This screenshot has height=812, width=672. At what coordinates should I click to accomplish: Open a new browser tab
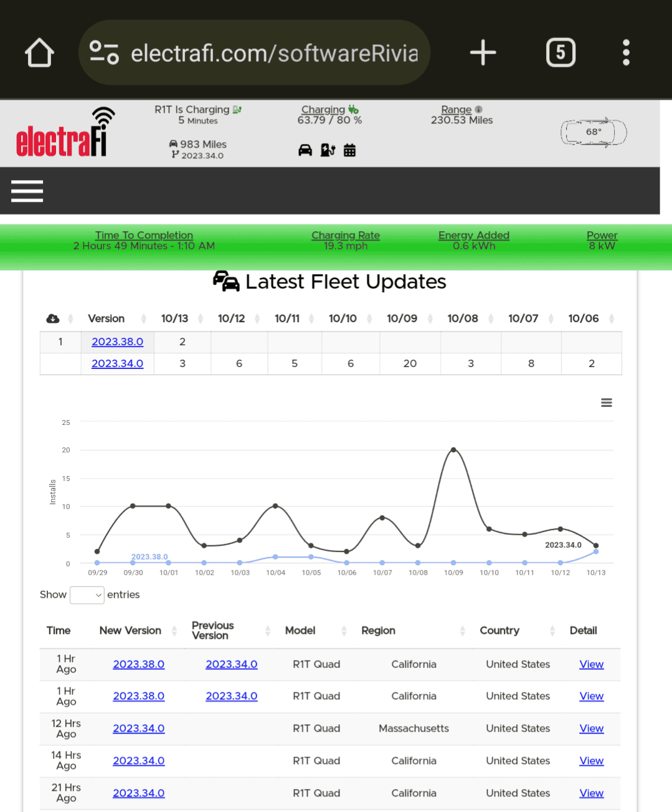(483, 52)
